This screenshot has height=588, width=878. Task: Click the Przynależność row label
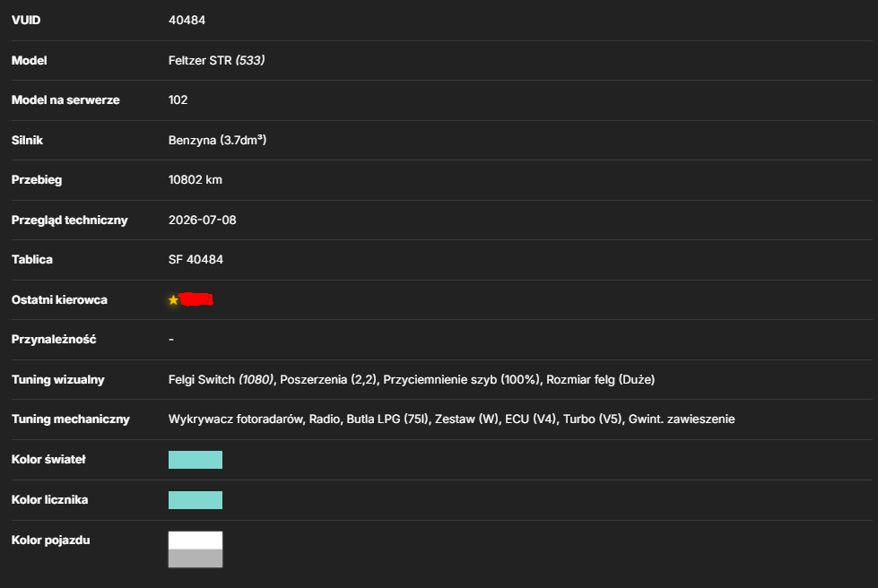tap(54, 340)
